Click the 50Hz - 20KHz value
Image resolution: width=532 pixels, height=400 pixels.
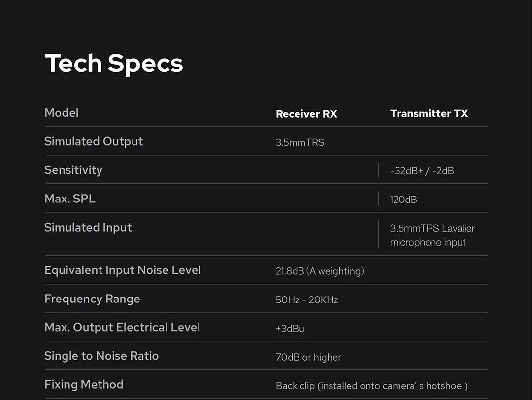[x=307, y=300]
